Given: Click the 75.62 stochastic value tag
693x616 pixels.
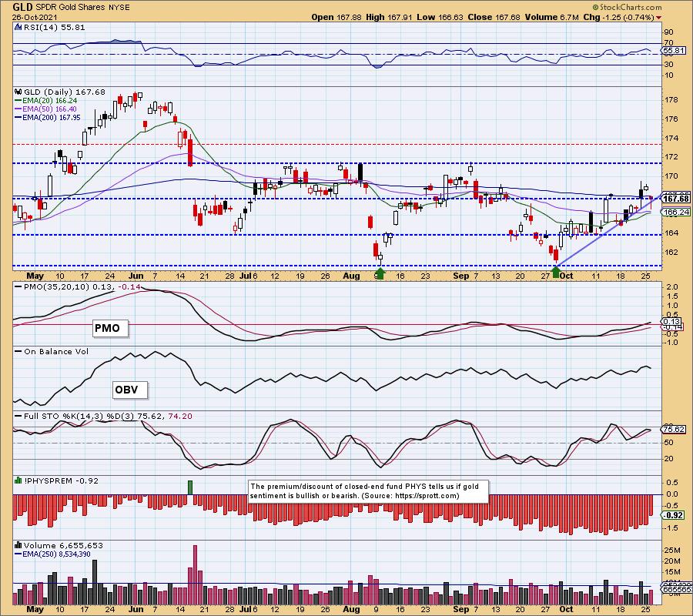Looking at the screenshot, I should 674,430.
